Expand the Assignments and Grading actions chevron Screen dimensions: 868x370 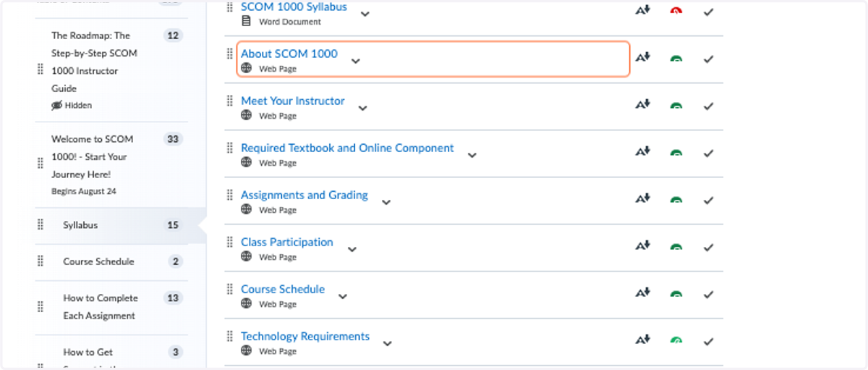pos(386,202)
